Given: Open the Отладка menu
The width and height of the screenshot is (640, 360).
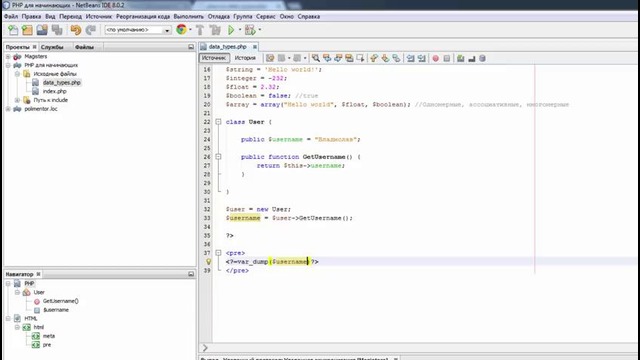Looking at the screenshot, I should [x=219, y=16].
